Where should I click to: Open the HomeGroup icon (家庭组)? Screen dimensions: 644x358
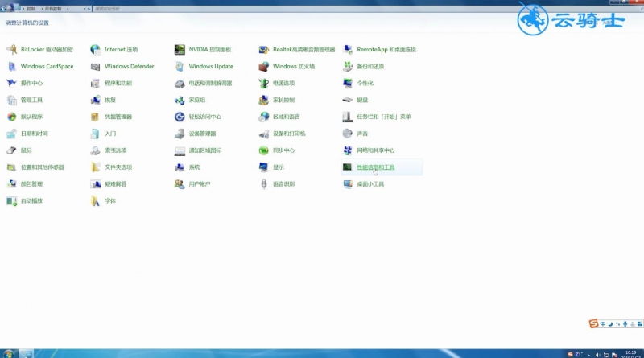coord(180,101)
